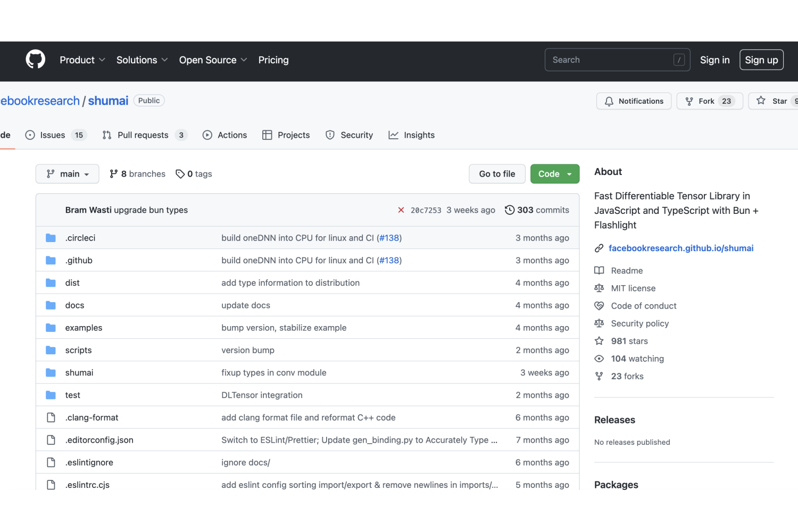
Task: Fork the repository with Fork button
Action: [x=710, y=101]
